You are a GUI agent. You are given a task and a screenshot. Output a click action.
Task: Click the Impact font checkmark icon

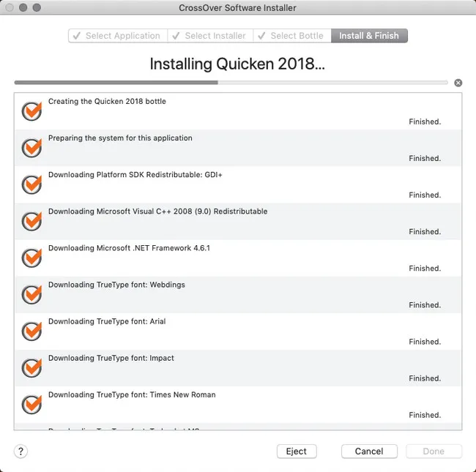pyautogui.click(x=31, y=367)
